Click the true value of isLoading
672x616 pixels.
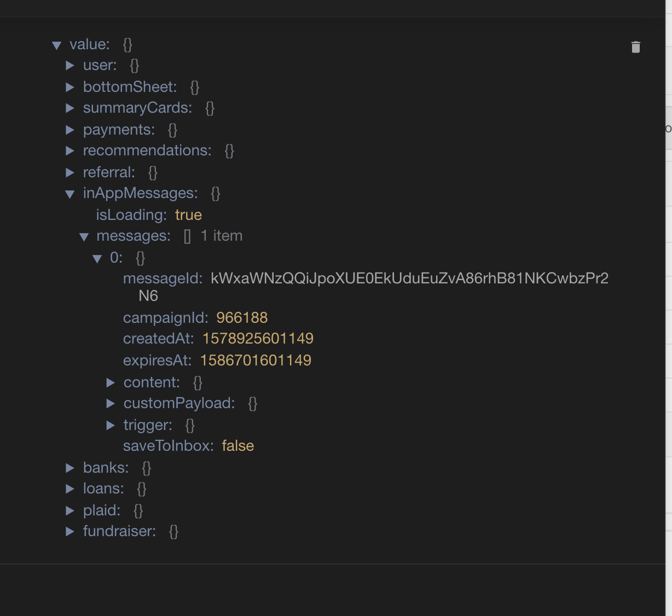[188, 215]
